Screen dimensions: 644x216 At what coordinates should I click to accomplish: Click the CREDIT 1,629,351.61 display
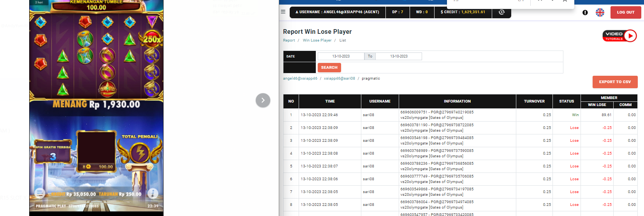463,12
